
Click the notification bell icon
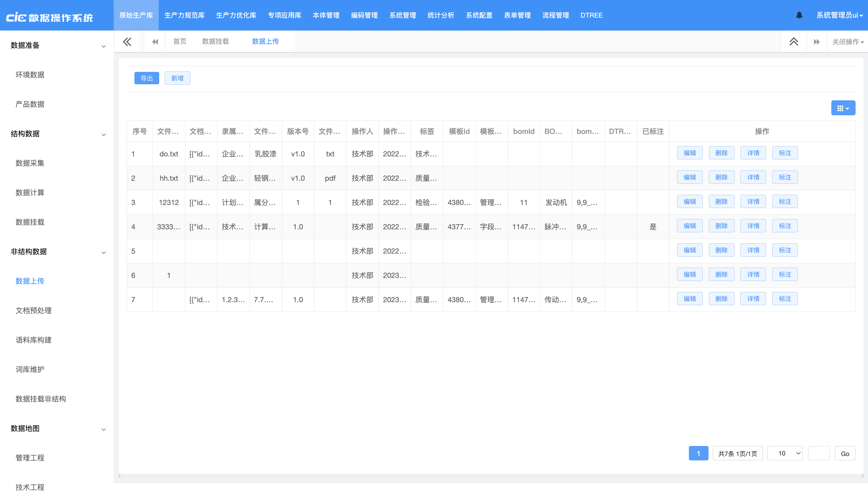click(799, 15)
